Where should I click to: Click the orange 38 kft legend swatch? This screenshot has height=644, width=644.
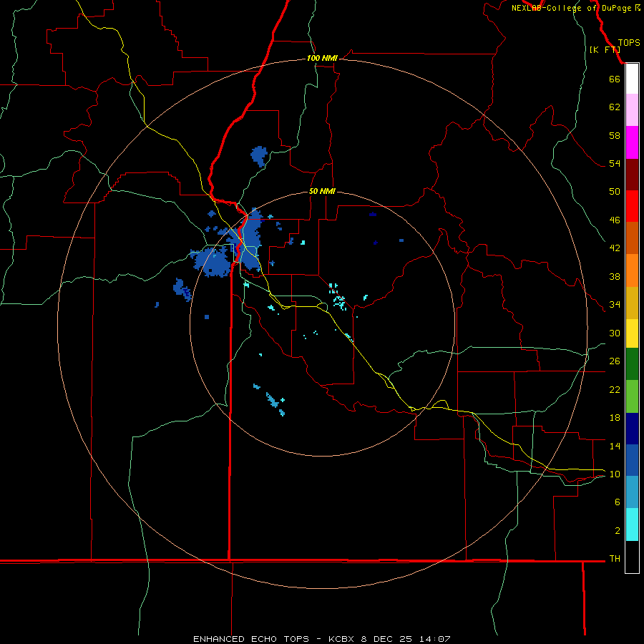coord(632,270)
